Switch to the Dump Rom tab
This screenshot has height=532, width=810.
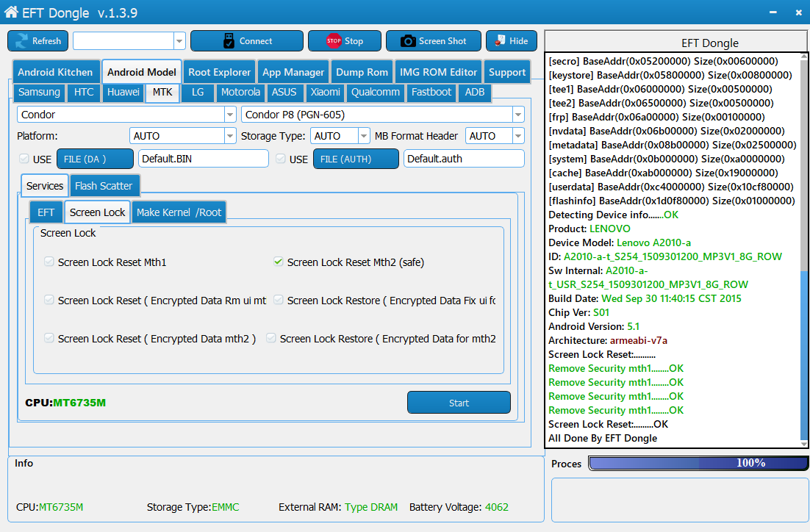click(x=362, y=72)
